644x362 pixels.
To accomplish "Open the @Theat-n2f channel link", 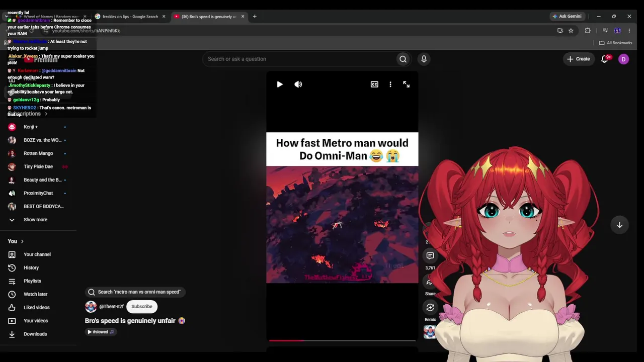I will point(111,307).
